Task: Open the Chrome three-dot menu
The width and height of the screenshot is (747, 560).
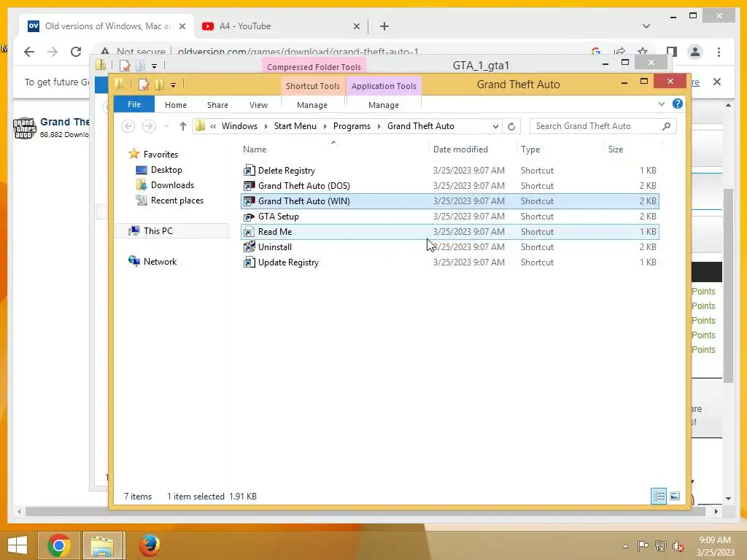Action: pos(719,52)
